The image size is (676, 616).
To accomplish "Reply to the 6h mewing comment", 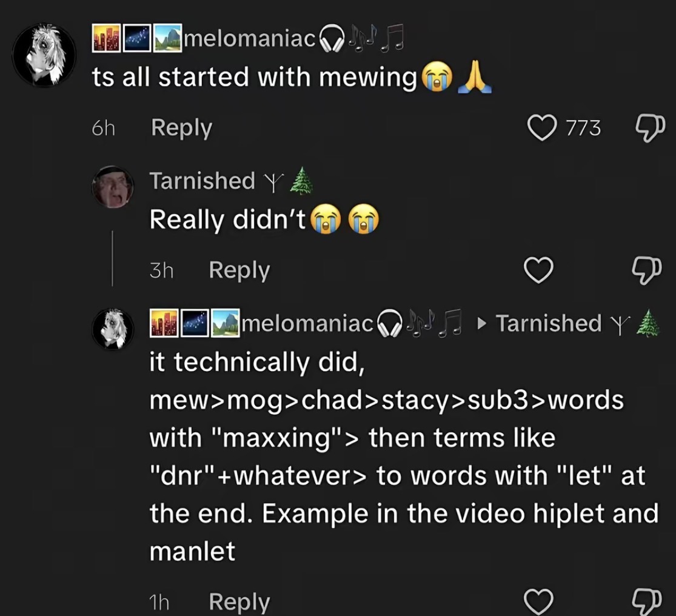I will [x=181, y=128].
